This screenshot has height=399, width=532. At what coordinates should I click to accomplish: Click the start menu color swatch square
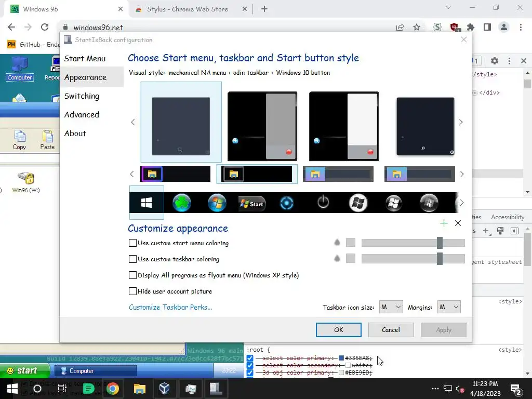coord(351,243)
